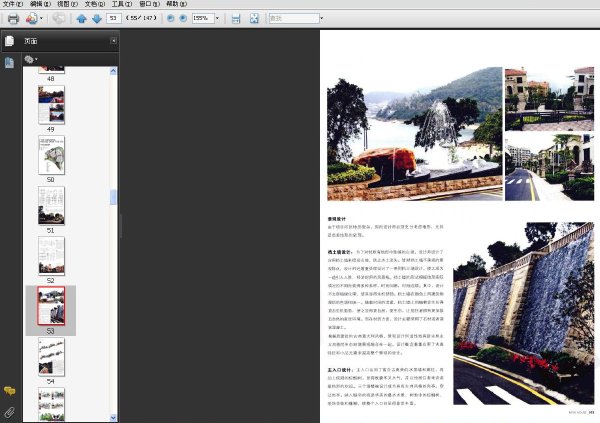600x423 pixels.
Task: Click the "53" thumbnail page label
Action: point(51,331)
